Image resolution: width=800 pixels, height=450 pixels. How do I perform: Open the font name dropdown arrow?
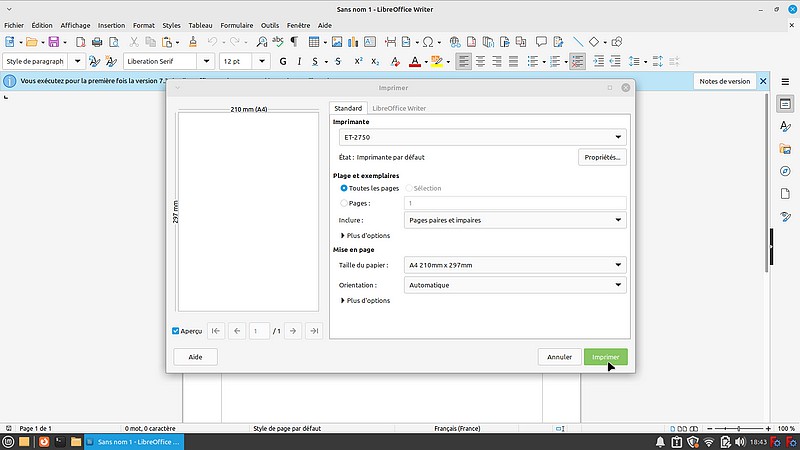(x=206, y=62)
